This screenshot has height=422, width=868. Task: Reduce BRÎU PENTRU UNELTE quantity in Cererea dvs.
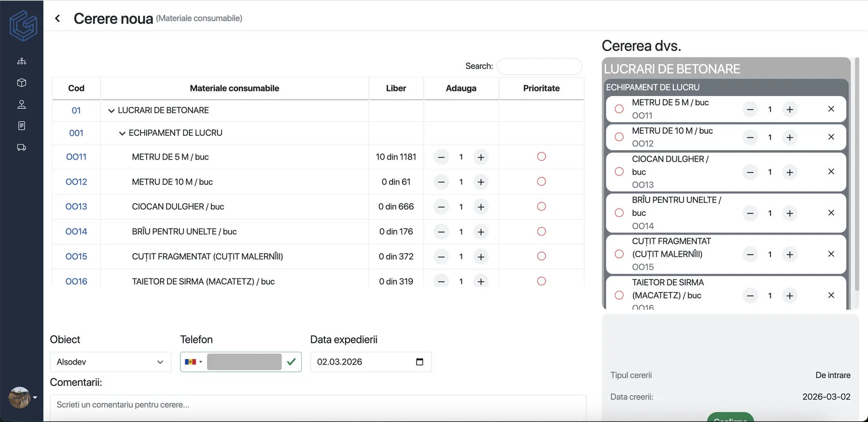[x=750, y=213]
